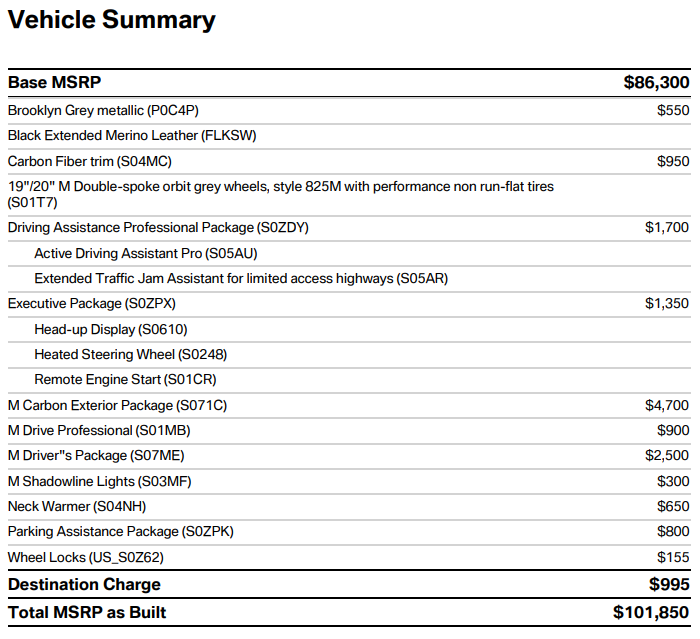Click Active Driving Assistant Pro sub-item
Image resolution: width=700 pixels, height=639 pixels.
pyautogui.click(x=146, y=254)
